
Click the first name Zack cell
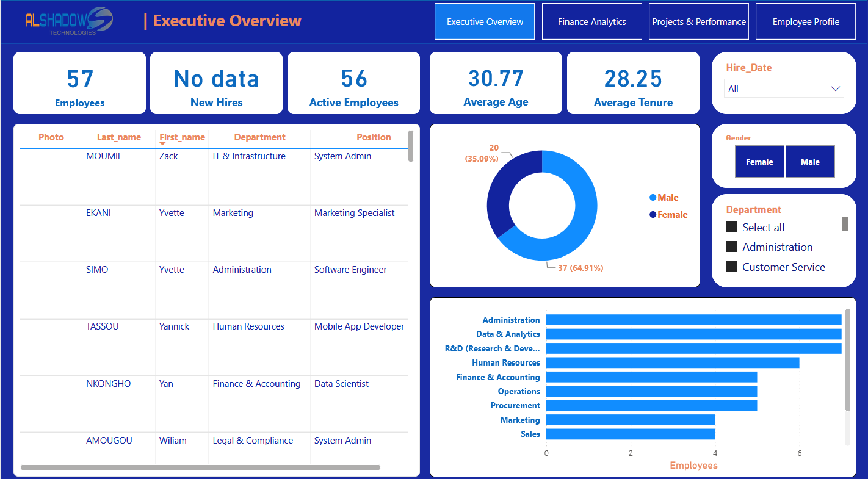point(168,156)
